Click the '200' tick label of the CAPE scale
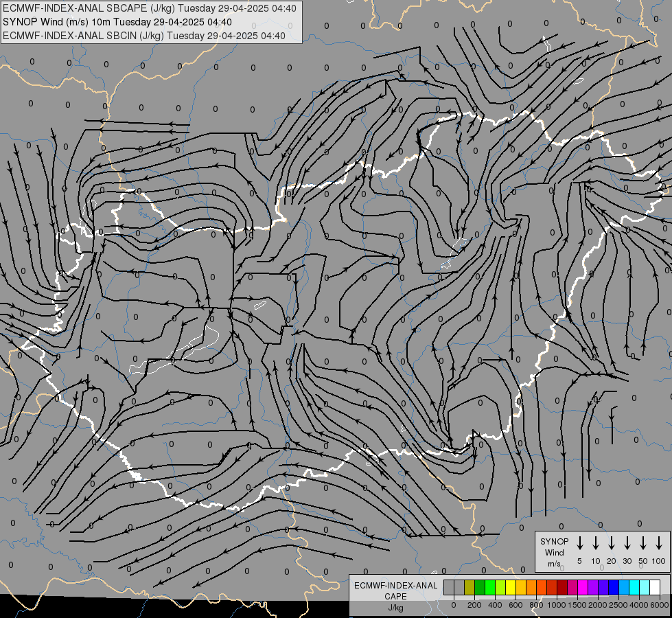672x618 pixels. click(474, 605)
